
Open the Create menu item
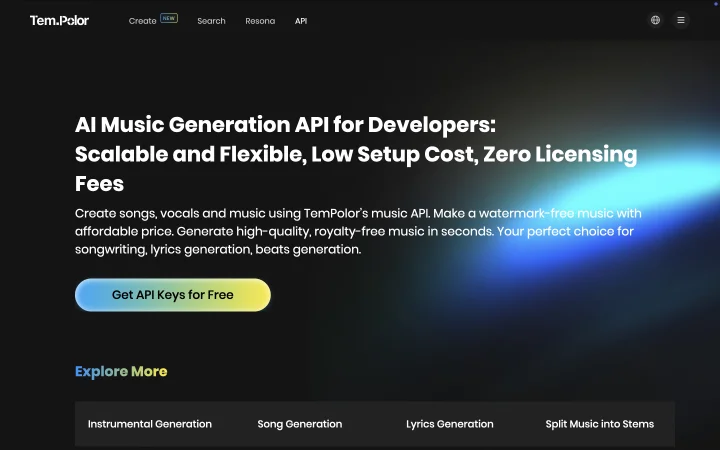pos(142,21)
